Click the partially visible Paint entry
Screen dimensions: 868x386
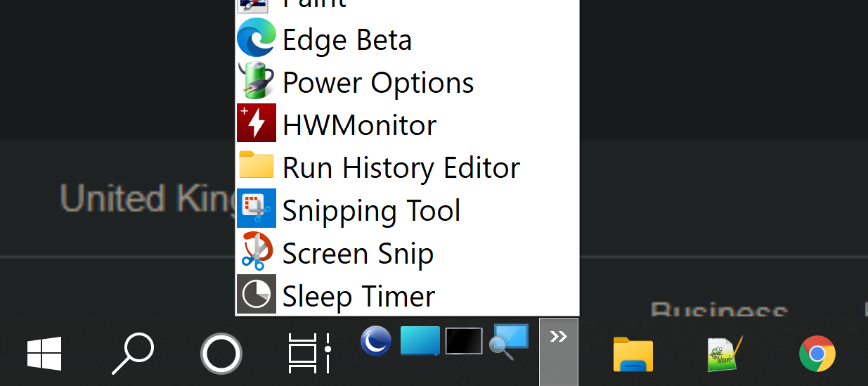(407, 6)
